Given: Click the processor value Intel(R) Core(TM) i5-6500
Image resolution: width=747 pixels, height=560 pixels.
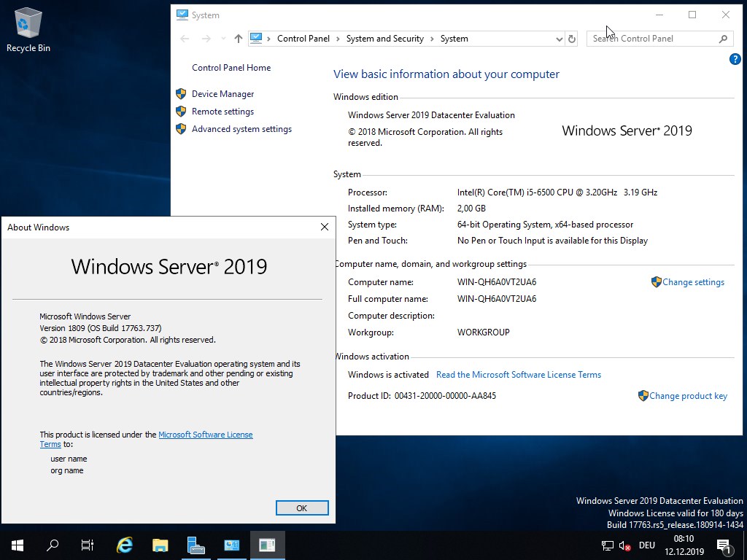Looking at the screenshot, I should tap(557, 192).
